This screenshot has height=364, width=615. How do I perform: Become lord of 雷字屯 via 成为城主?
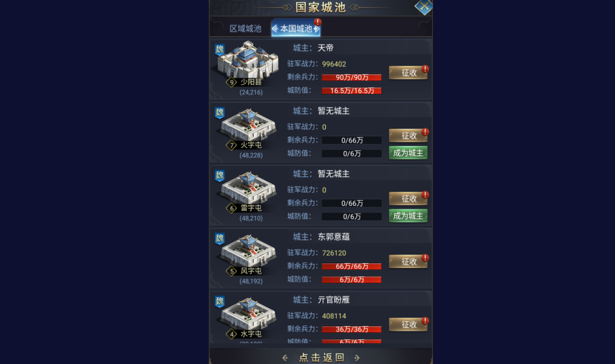[x=408, y=216]
